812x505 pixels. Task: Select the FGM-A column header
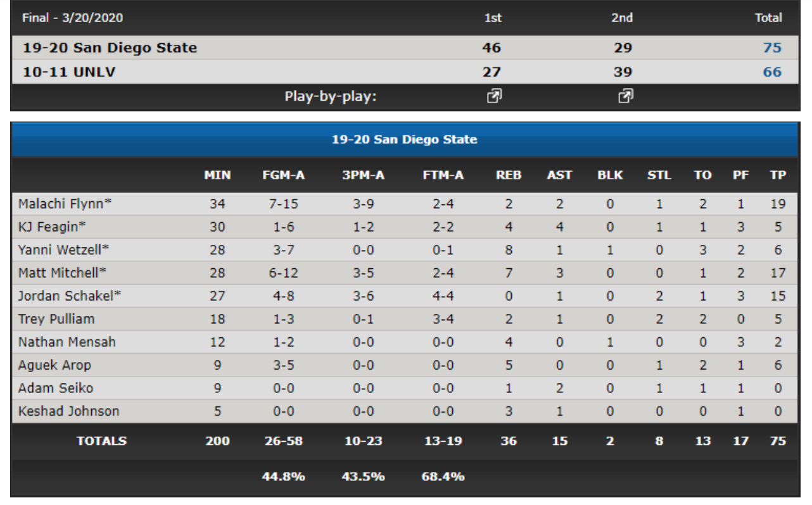(x=284, y=176)
